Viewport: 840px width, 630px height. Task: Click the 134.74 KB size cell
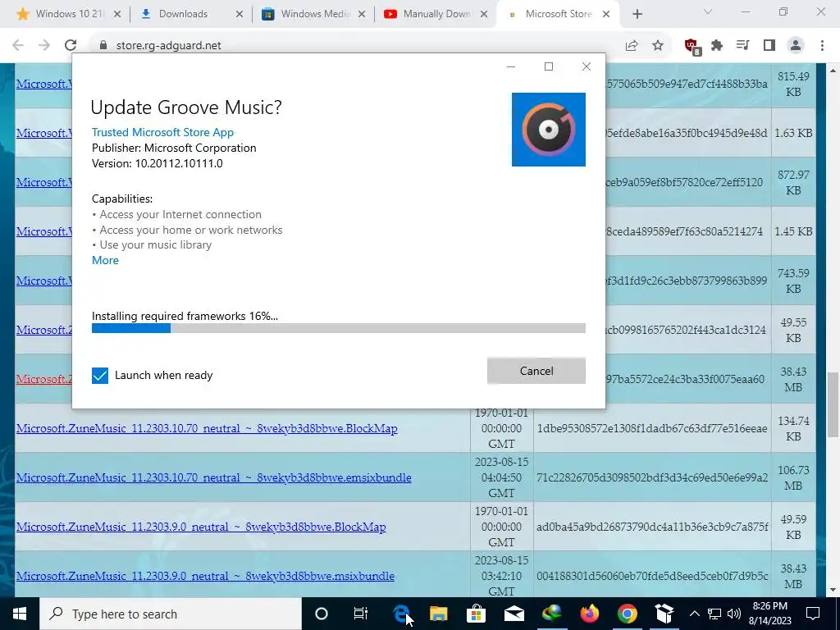coord(793,428)
